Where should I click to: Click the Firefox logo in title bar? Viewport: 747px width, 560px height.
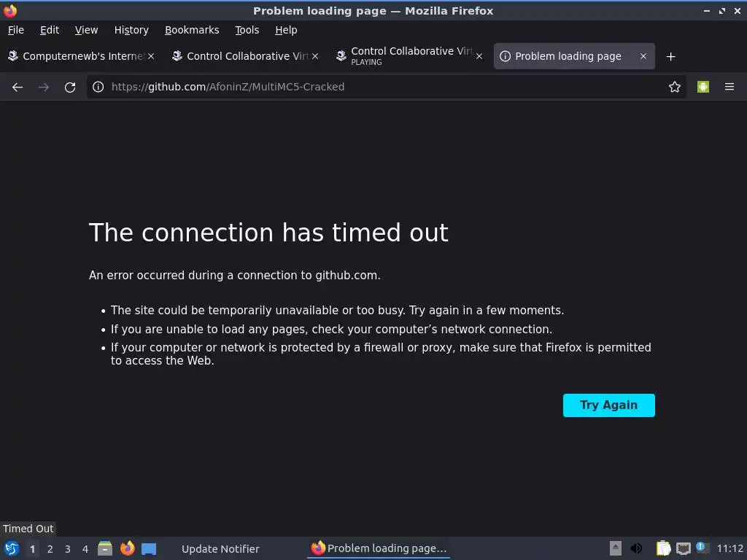(x=10, y=10)
